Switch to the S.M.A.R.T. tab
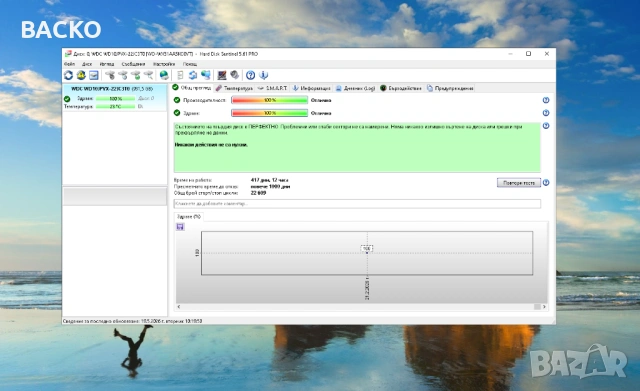 pyautogui.click(x=273, y=88)
